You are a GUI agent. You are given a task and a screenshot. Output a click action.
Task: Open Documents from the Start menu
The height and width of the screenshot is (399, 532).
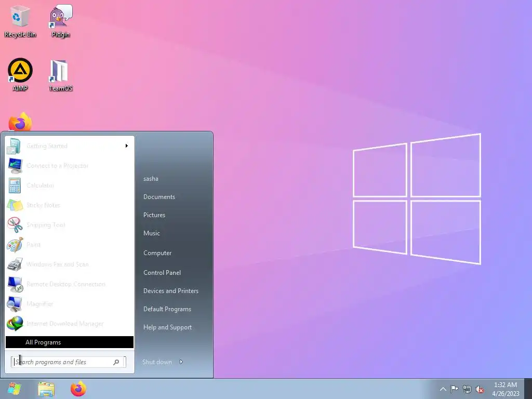point(159,197)
